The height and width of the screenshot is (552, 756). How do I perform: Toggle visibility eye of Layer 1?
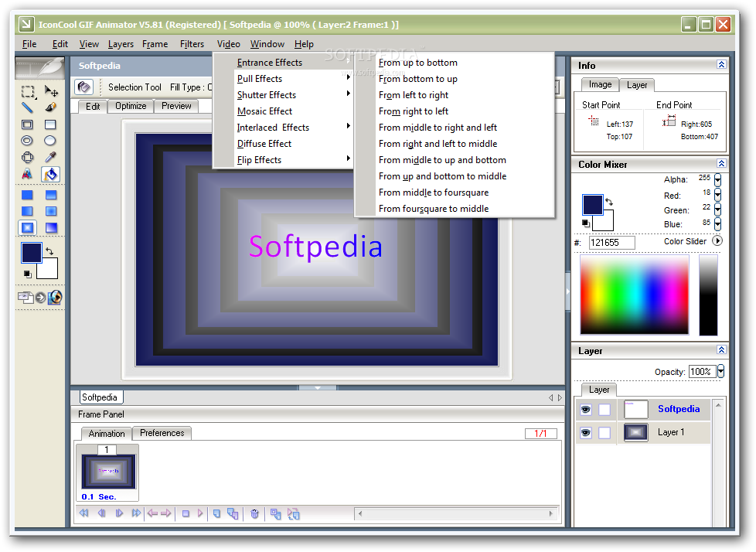586,432
